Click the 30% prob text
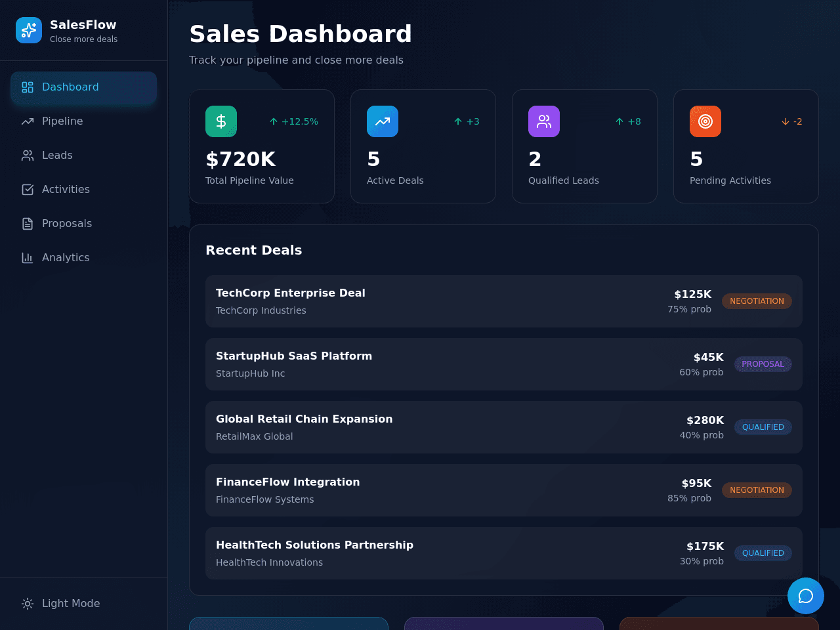Image resolution: width=840 pixels, height=630 pixels. tap(702, 561)
